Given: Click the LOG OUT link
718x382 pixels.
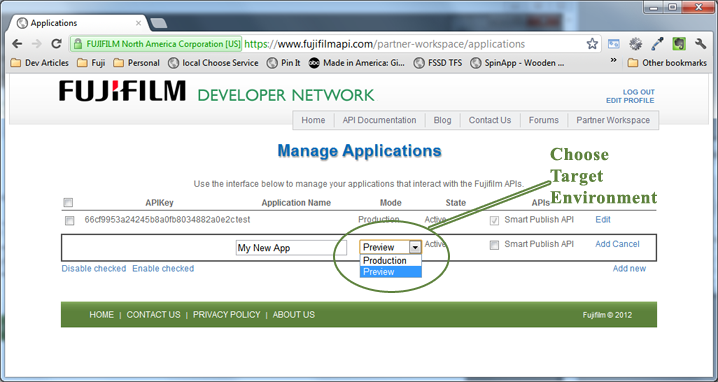Looking at the screenshot, I should 638,92.
